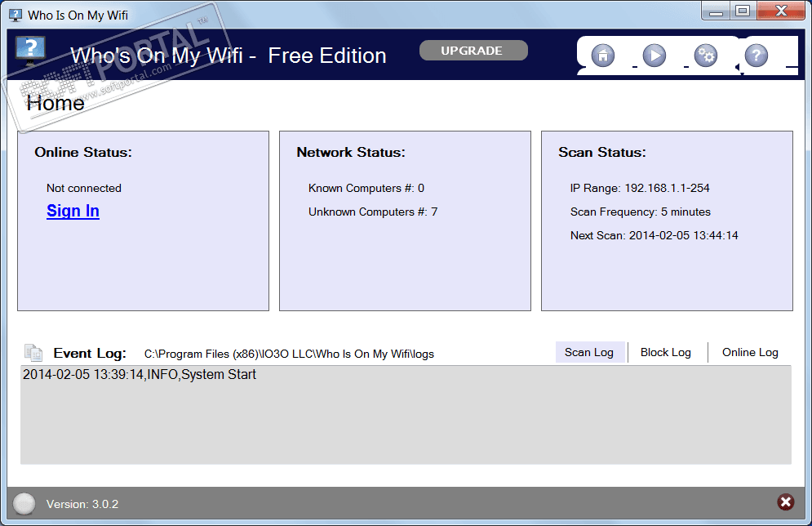Screen dimensions: 812x526
Task: Click Known Computers #: 0 text
Action: [x=366, y=188]
